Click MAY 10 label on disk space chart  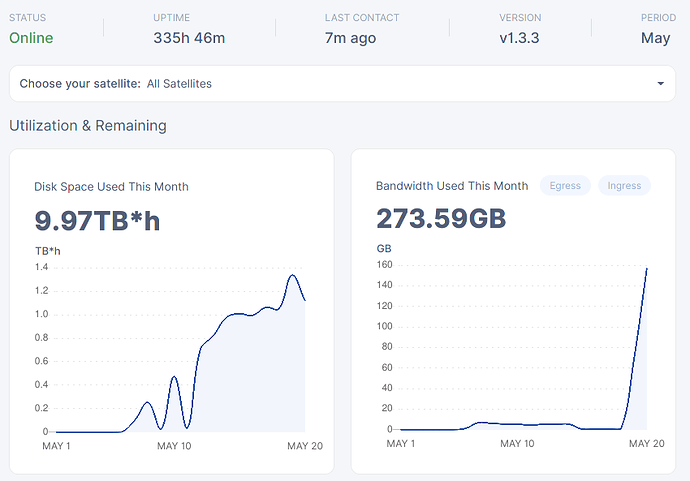tap(174, 446)
